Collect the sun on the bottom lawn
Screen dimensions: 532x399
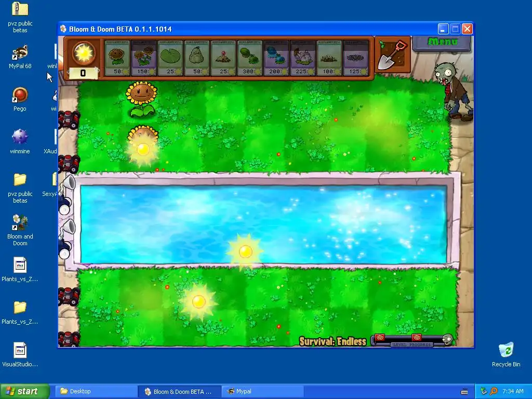pyautogui.click(x=198, y=302)
